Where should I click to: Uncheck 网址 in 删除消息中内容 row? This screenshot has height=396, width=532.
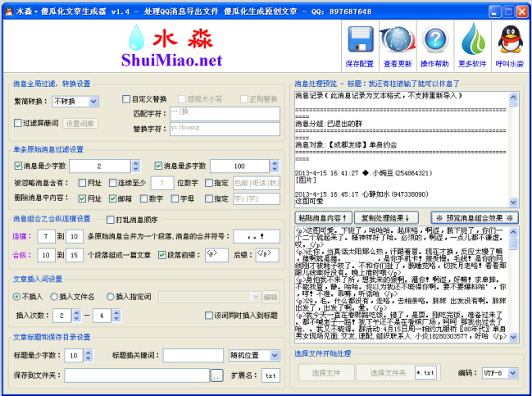[x=82, y=198]
